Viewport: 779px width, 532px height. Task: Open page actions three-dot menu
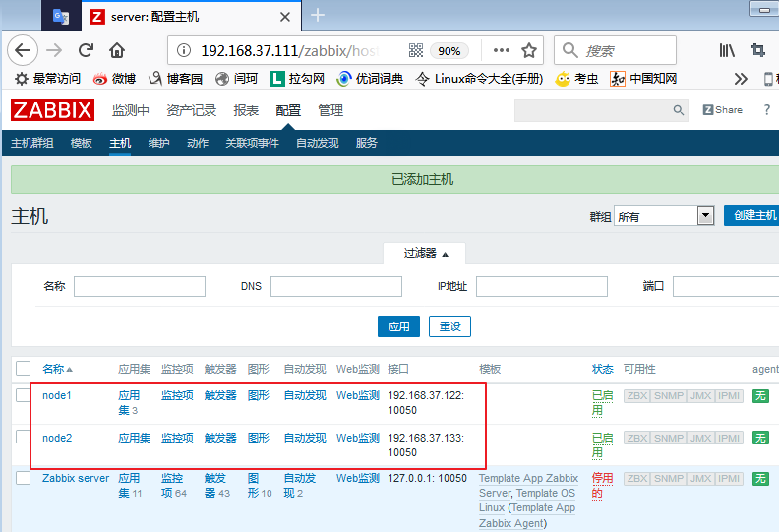click(502, 50)
